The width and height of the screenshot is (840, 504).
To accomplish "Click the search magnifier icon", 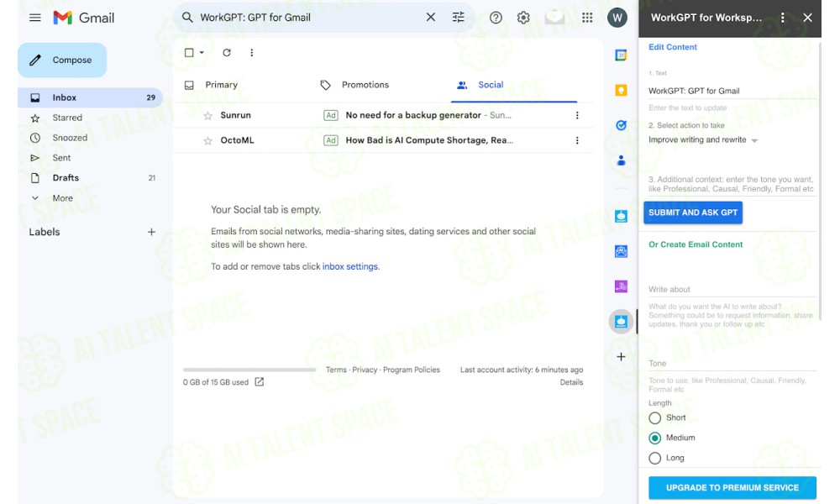I will tap(187, 17).
